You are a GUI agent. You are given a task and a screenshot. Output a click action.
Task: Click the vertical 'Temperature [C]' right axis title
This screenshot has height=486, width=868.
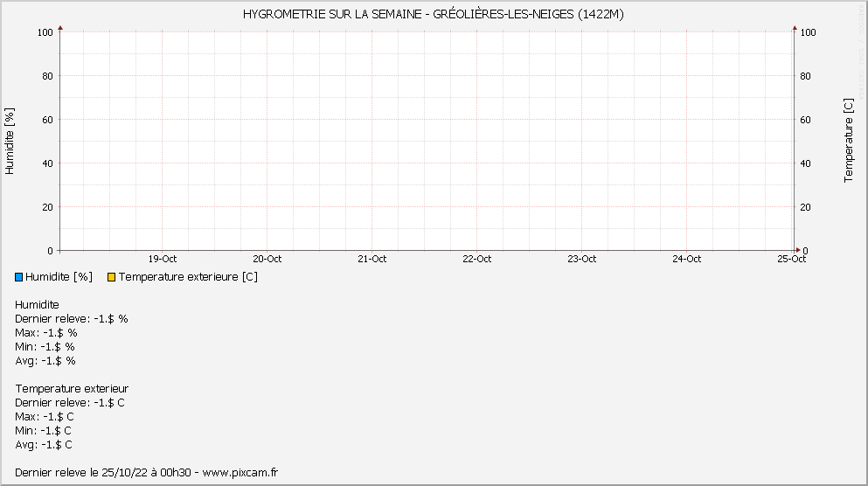tap(848, 141)
